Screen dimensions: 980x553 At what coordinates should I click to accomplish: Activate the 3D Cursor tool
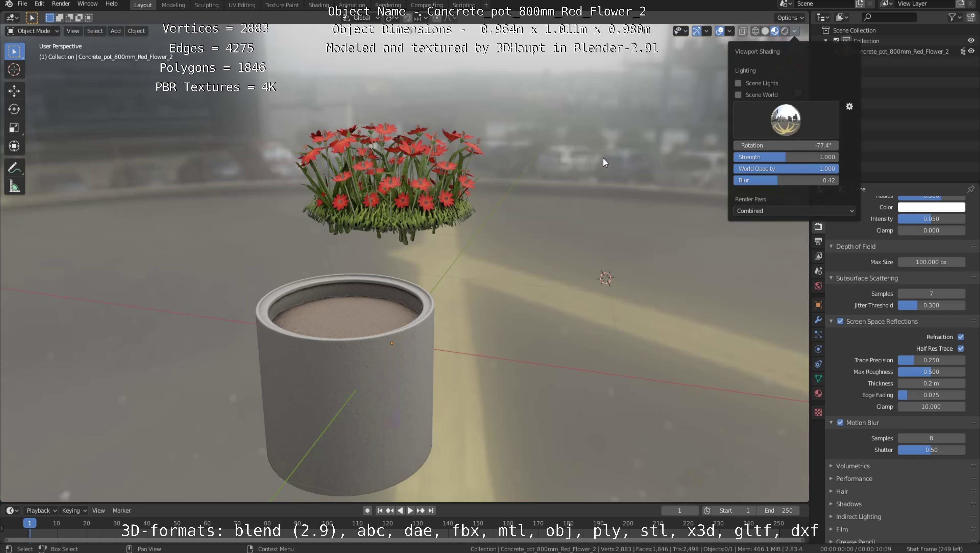(14, 69)
